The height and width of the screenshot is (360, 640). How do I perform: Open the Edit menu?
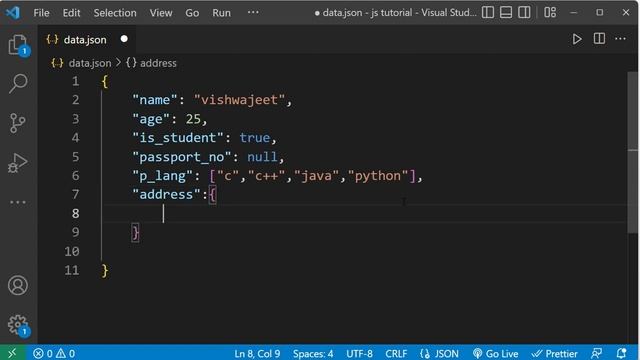click(x=71, y=13)
